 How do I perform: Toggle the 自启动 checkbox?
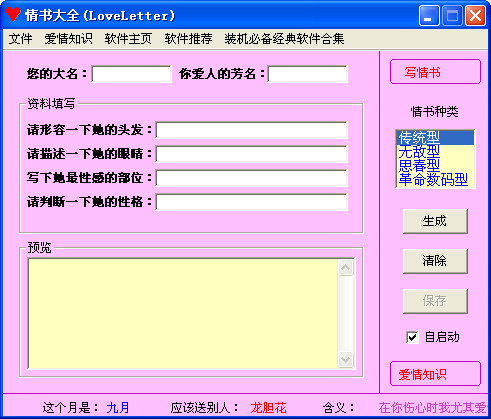point(412,337)
